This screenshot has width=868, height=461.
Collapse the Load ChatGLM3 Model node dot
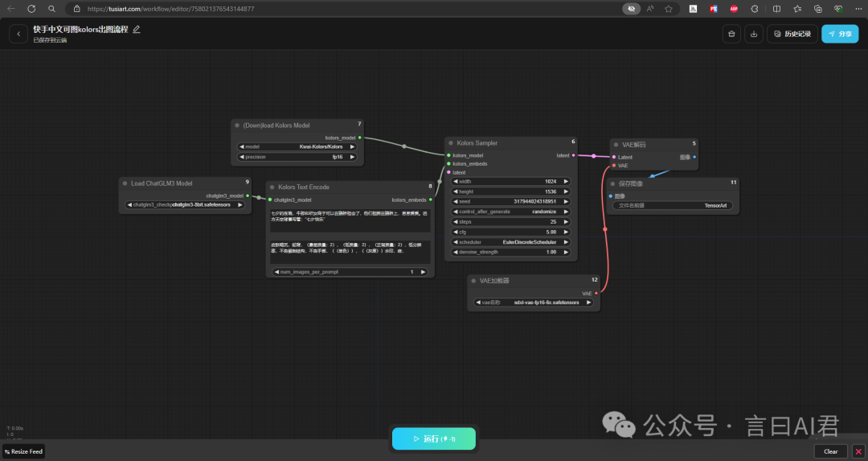[x=125, y=183]
